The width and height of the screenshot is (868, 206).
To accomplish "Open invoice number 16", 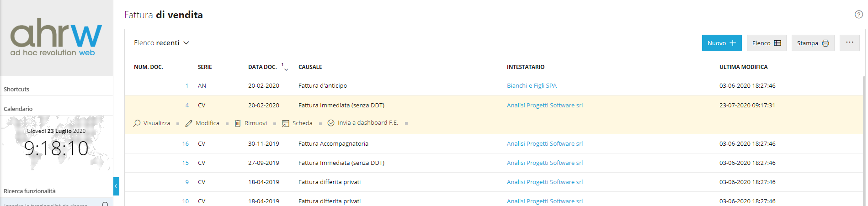I will (185, 143).
